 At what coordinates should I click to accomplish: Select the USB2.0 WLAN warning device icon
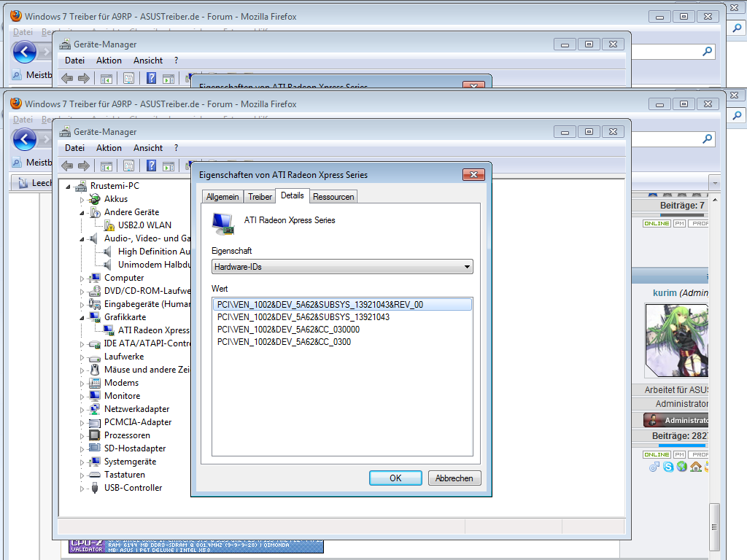point(109,225)
